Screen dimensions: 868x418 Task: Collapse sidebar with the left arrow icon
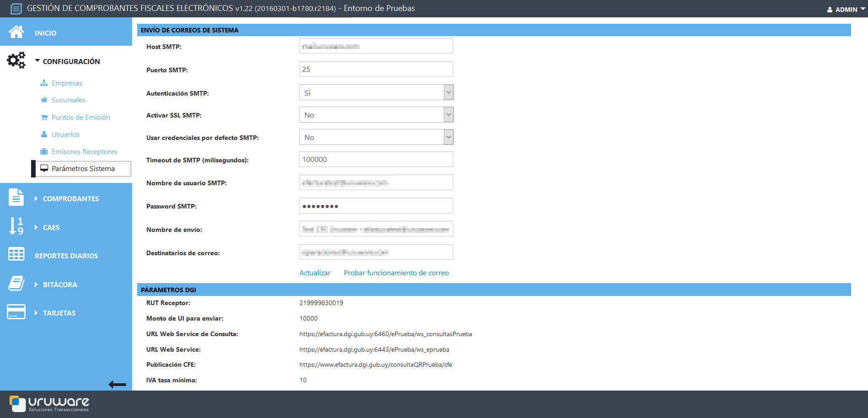pos(117,385)
